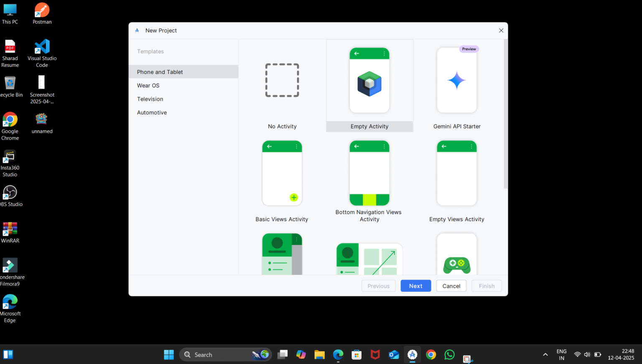Image resolution: width=642 pixels, height=364 pixels.
Task: Switch to the Wear OS template category
Action: click(148, 85)
